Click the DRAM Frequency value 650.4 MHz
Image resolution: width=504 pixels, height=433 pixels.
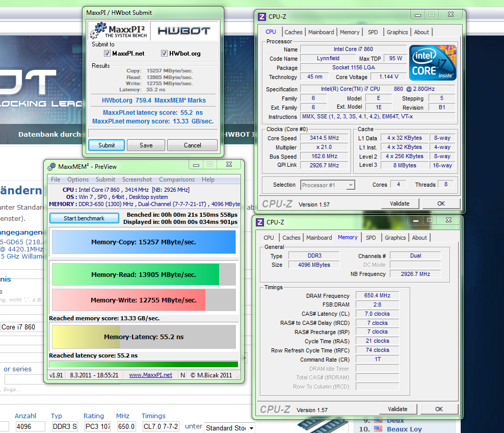coord(377,295)
